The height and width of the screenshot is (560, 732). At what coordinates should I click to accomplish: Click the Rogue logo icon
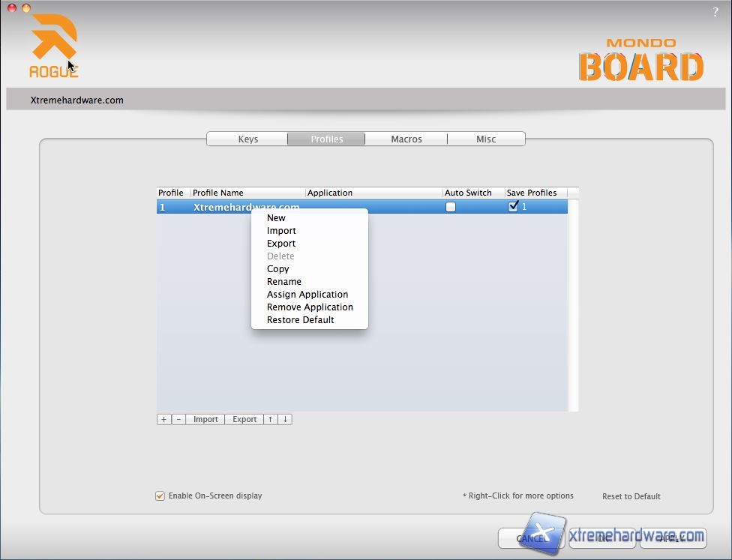tap(54, 45)
